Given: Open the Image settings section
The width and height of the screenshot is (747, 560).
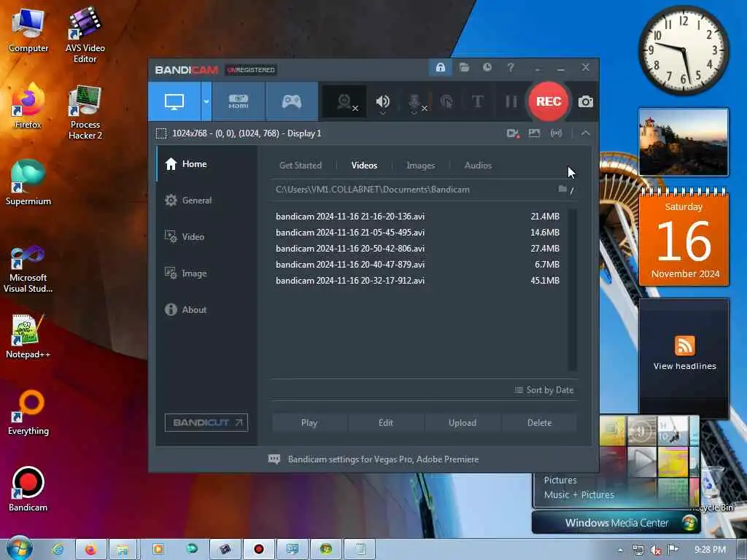Looking at the screenshot, I should click(206, 273).
